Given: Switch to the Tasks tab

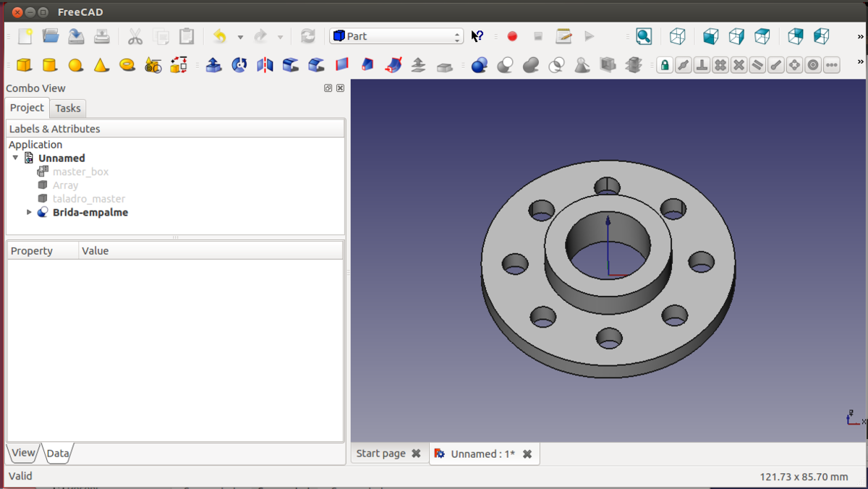Looking at the screenshot, I should (68, 109).
